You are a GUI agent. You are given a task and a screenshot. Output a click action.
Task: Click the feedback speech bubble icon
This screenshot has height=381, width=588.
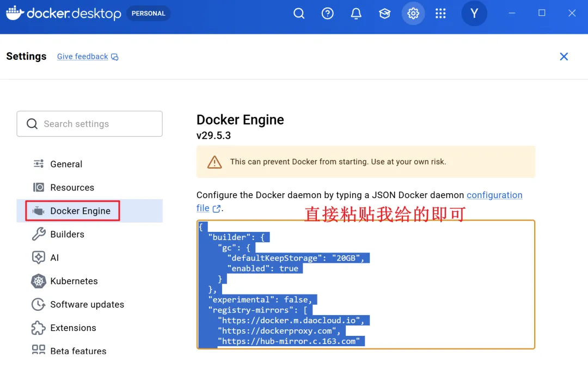click(x=115, y=57)
